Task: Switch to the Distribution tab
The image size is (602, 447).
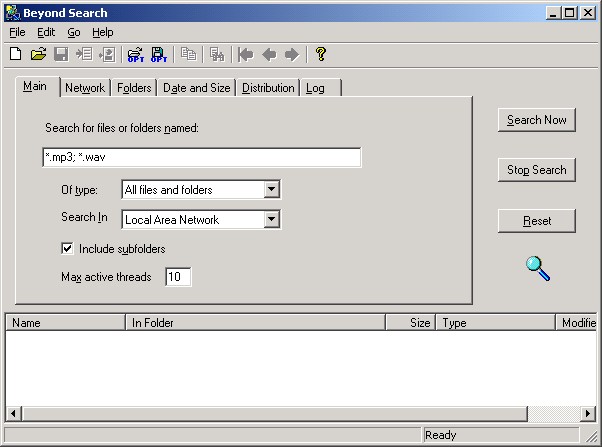Action: point(268,88)
